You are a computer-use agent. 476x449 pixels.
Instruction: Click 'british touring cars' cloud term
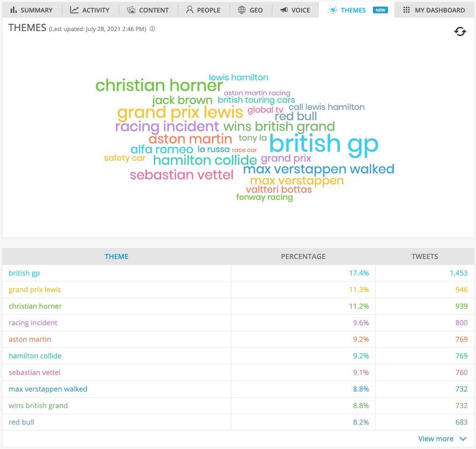coord(256,100)
